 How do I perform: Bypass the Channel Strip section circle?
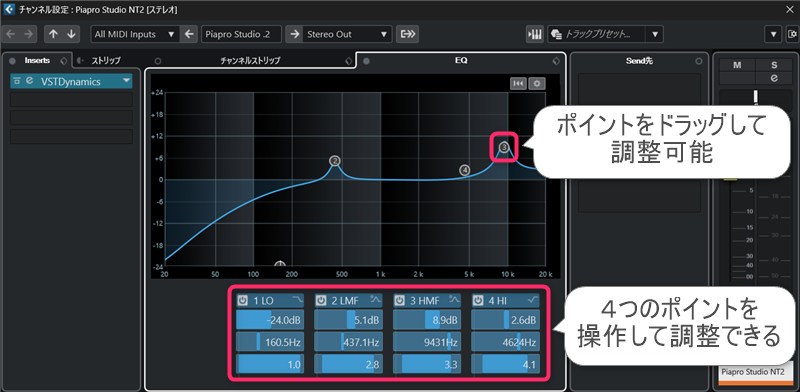pyautogui.click(x=158, y=61)
